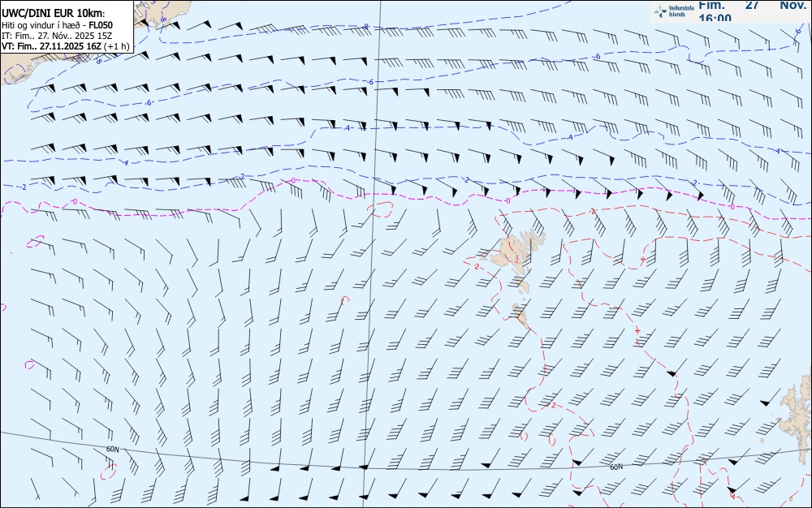The width and height of the screenshot is (812, 508).
Task: Click the 'VT: Fim.. 27.11.2025 16Z' valid time line
Action: [x=66, y=46]
